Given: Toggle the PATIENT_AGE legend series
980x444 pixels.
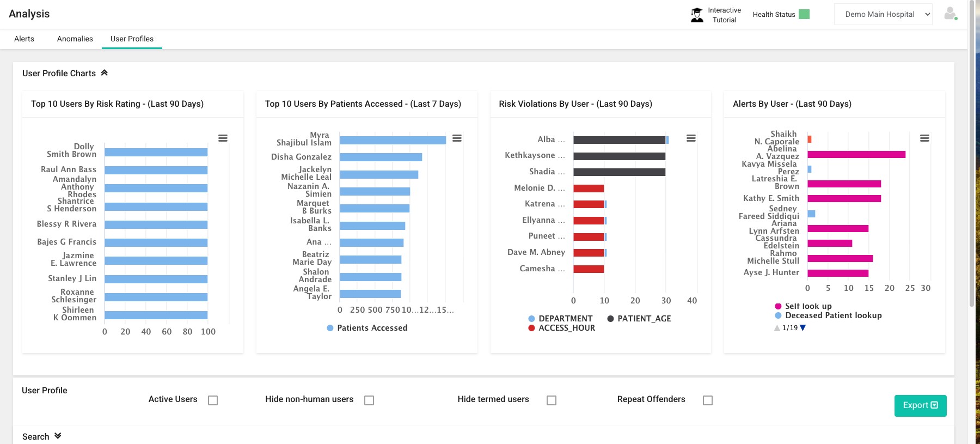Looking at the screenshot, I should pyautogui.click(x=639, y=319).
